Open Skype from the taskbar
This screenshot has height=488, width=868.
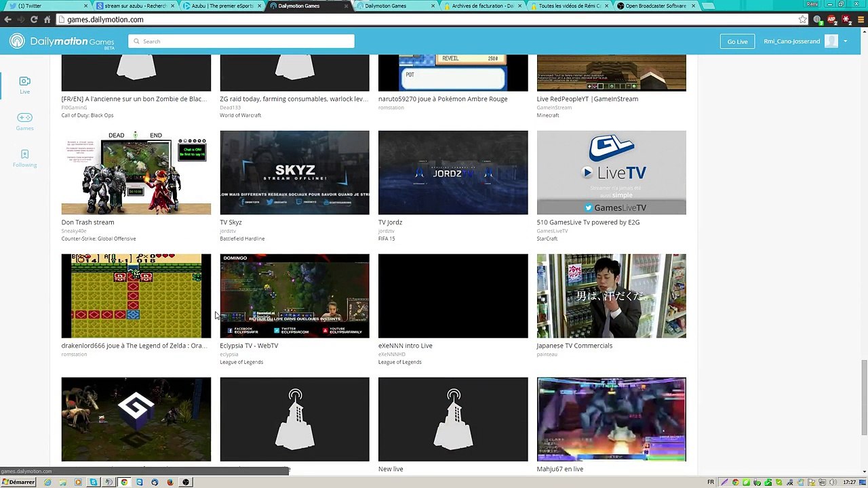pyautogui.click(x=93, y=482)
